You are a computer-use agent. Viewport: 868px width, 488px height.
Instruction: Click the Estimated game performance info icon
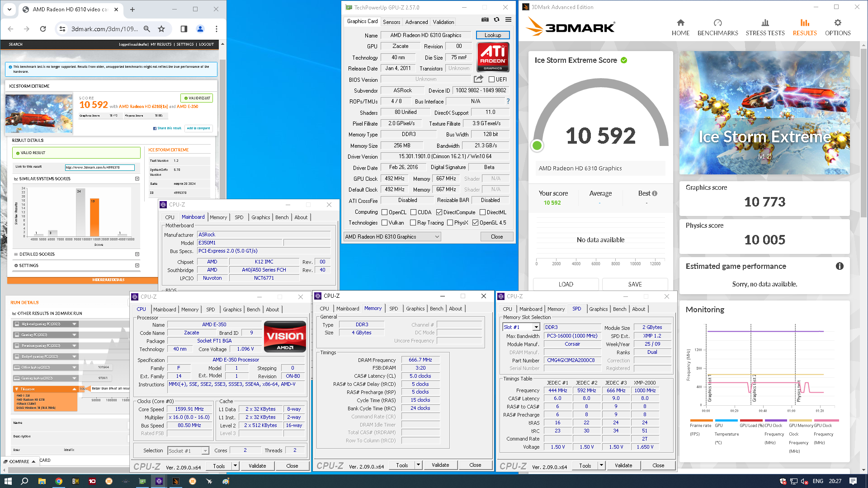pyautogui.click(x=840, y=266)
